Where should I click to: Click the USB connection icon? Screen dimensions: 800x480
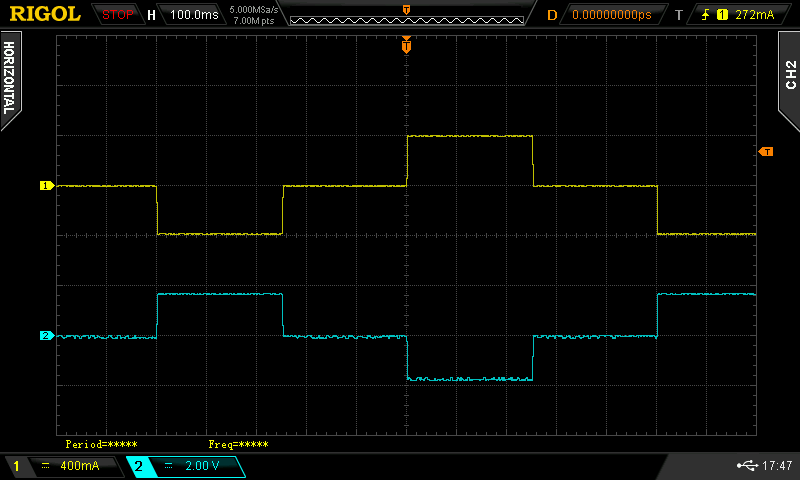(x=747, y=465)
